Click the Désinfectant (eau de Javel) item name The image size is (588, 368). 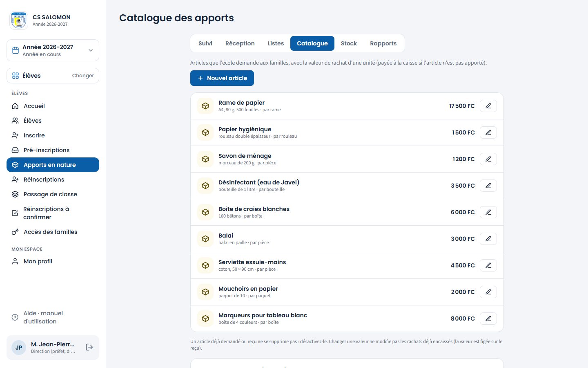click(259, 182)
